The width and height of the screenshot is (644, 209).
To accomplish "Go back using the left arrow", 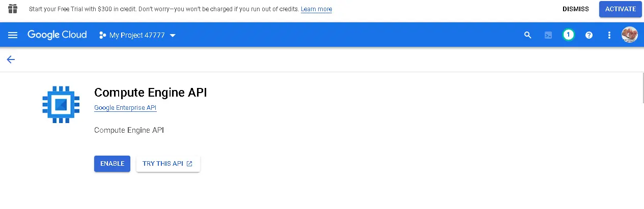I will (x=11, y=59).
